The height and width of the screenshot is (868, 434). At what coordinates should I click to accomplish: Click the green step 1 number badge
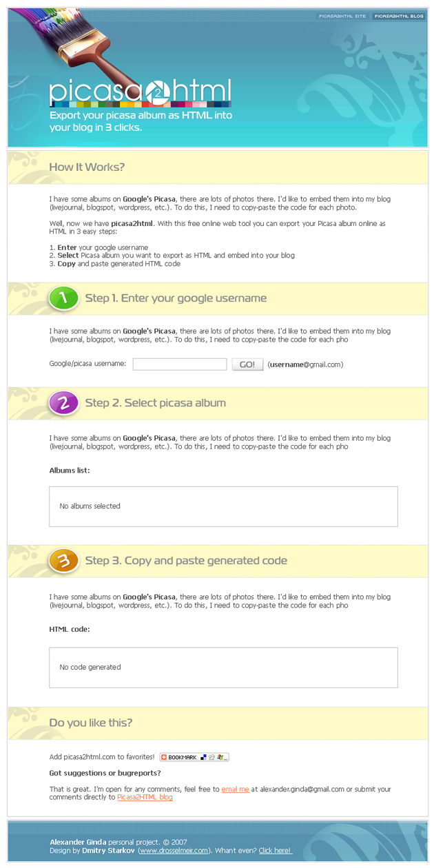click(x=64, y=298)
